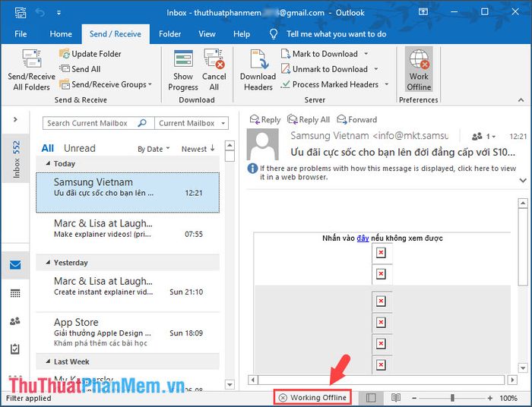Open Mail view in left navigation bar
532x407 pixels.
coord(15,265)
